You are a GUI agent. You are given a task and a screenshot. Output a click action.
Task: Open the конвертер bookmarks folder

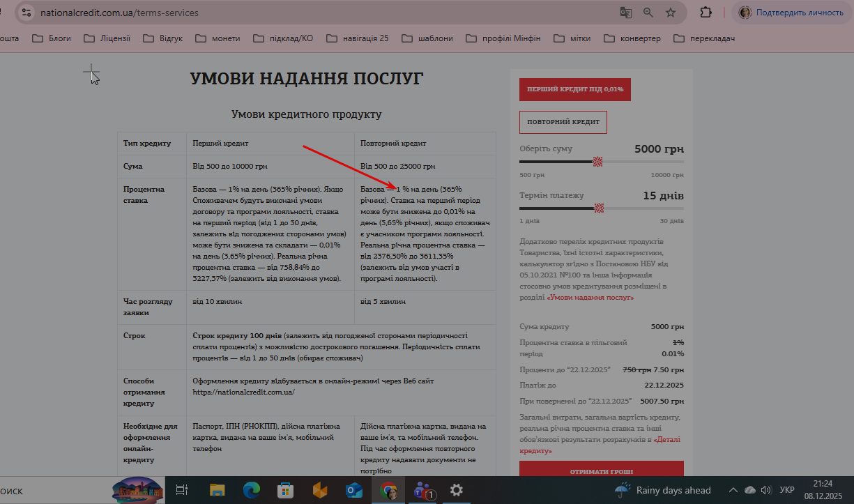tap(632, 38)
